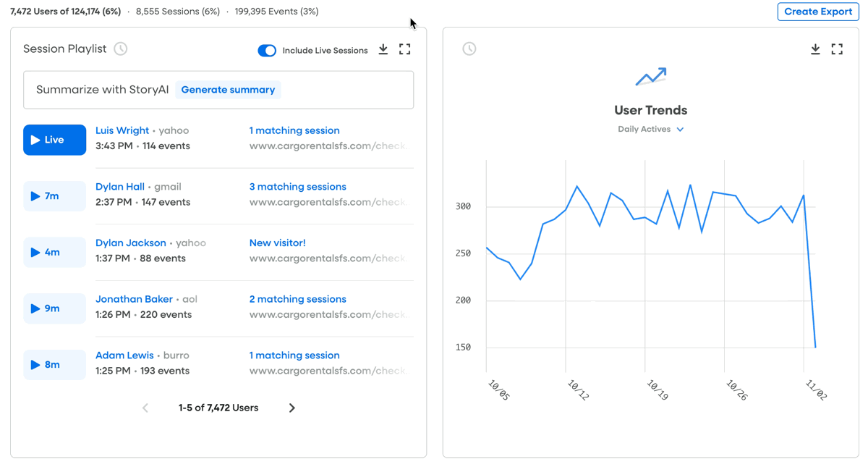Download the User Trends chart
Viewport: 868px width, 467px height.
click(x=815, y=49)
